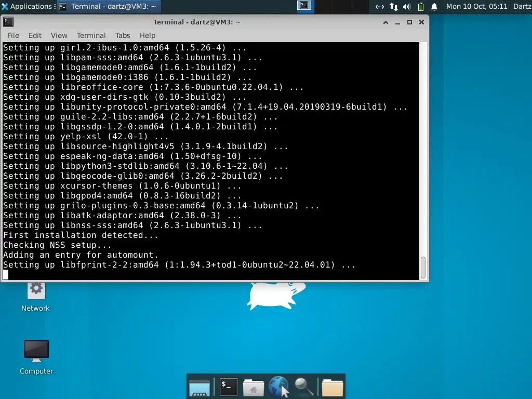This screenshot has height=399, width=532.
Task: Launch the web browser globe icon in dock
Action: pos(278,387)
